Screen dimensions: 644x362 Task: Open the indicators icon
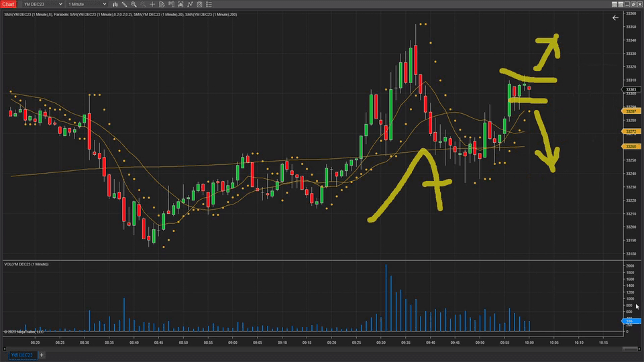190,4
